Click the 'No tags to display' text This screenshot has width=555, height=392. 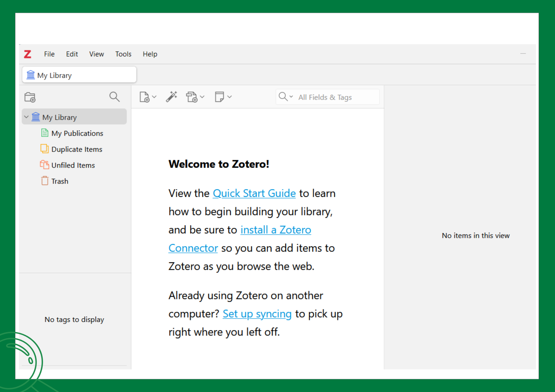coord(74,319)
